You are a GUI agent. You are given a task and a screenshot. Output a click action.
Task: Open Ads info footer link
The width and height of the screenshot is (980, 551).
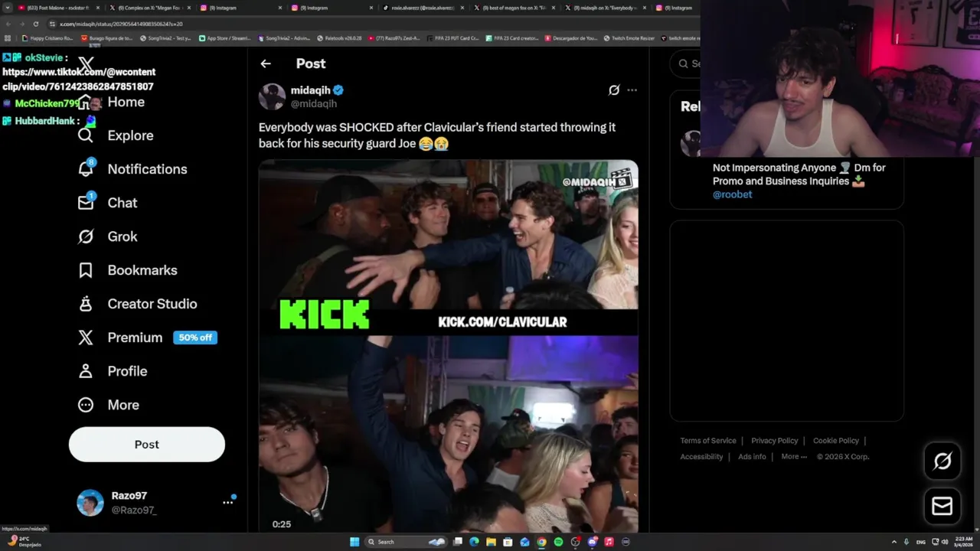pyautogui.click(x=752, y=457)
